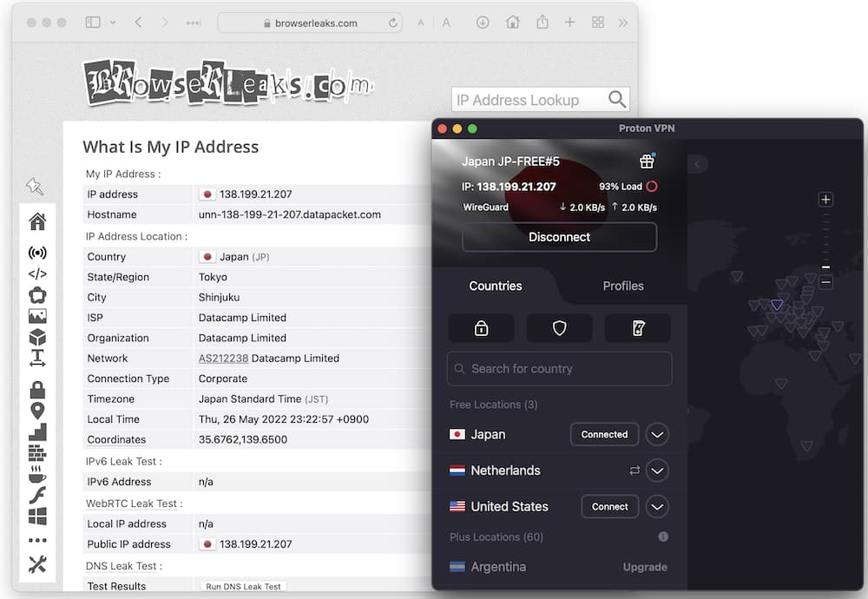Open the 3D cube WebGL icon
Screen dimensions: 868x599
[x=37, y=337]
